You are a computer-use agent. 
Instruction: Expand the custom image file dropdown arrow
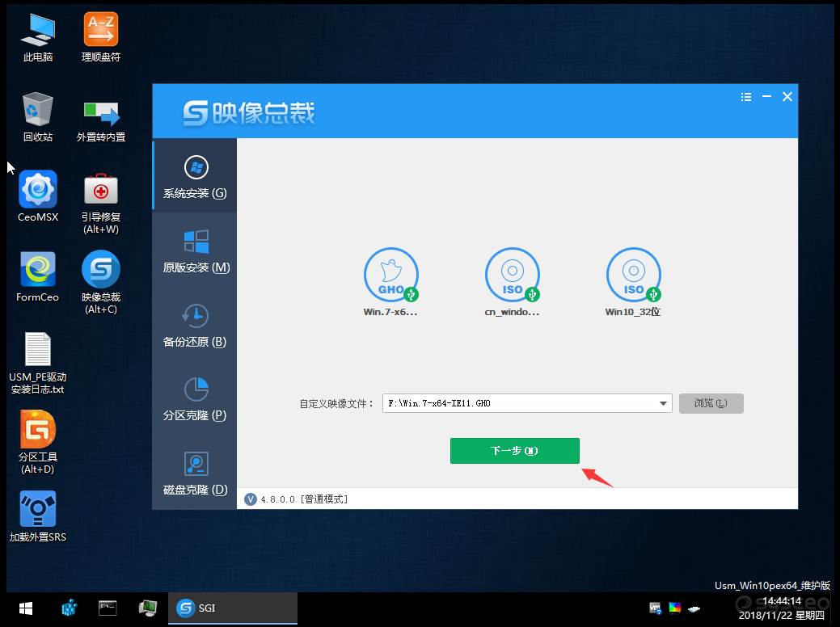tap(663, 403)
